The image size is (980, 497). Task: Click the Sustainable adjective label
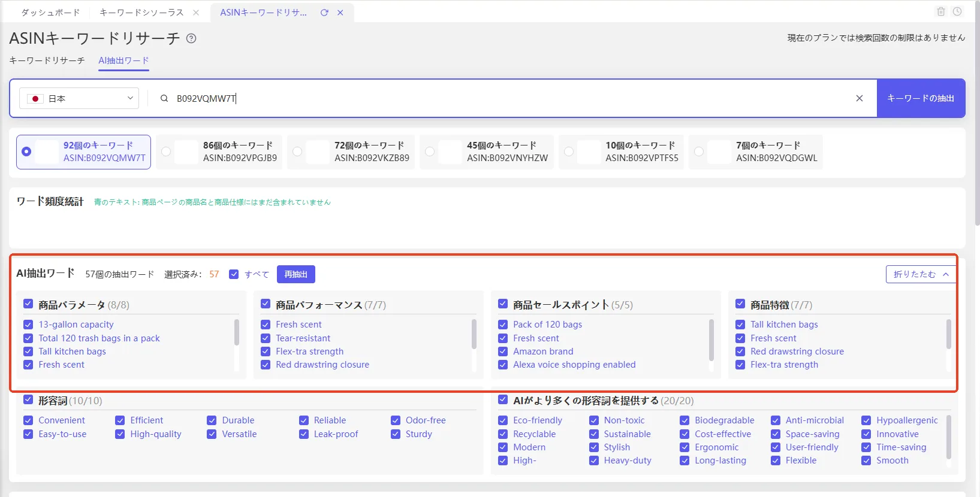[628, 434]
